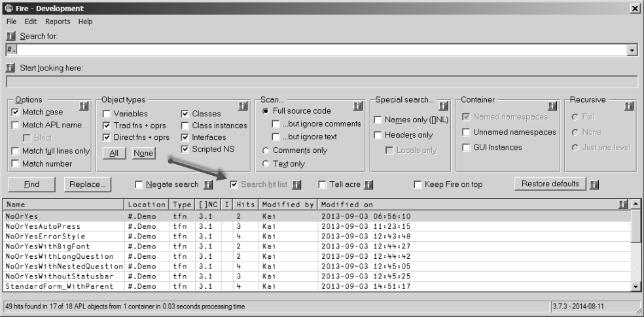Select Full source code radio button

(x=266, y=111)
